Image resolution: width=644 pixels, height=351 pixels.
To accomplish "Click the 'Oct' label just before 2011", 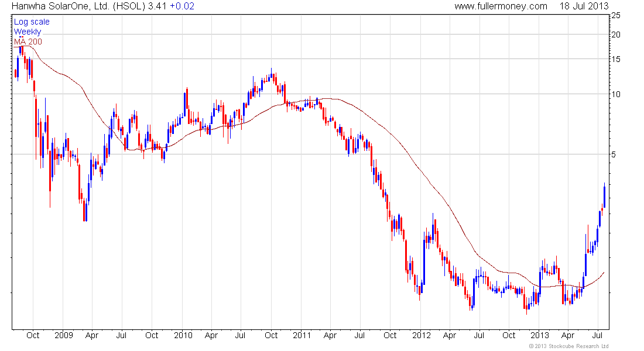I will tap(271, 335).
